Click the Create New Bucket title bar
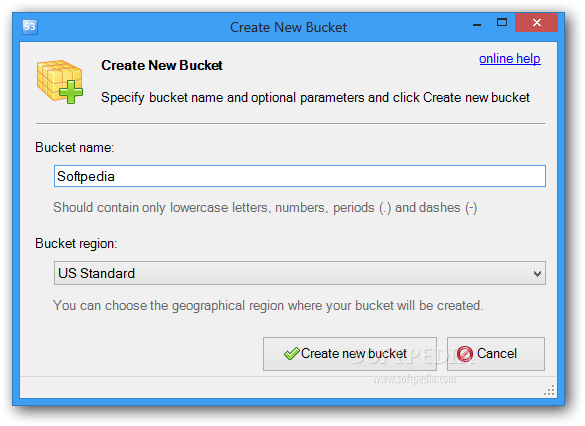585x426 pixels. coord(288,27)
